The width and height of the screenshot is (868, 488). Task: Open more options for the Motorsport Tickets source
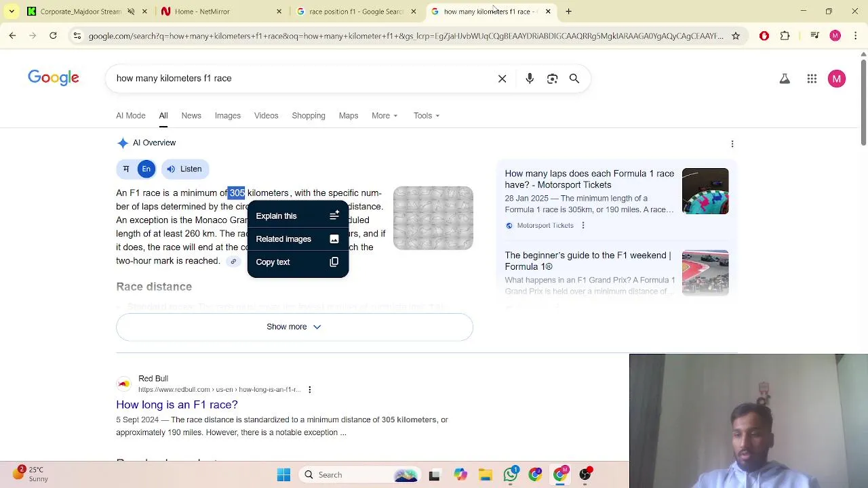(583, 226)
